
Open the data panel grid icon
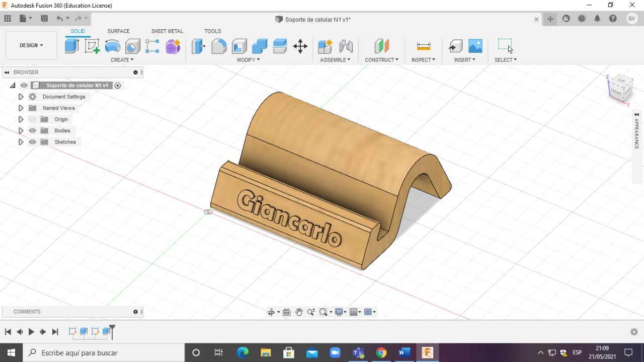(x=8, y=19)
